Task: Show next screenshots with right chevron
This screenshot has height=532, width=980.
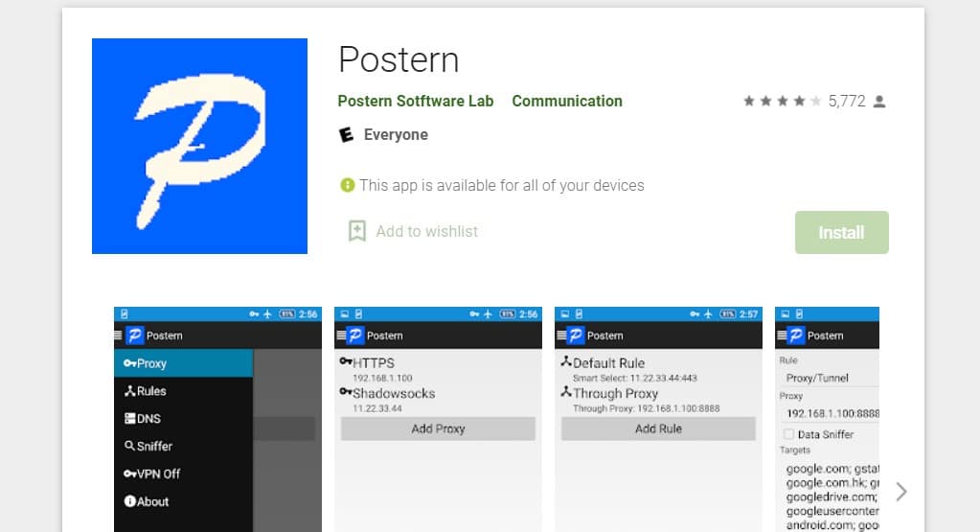Action: tap(900, 492)
